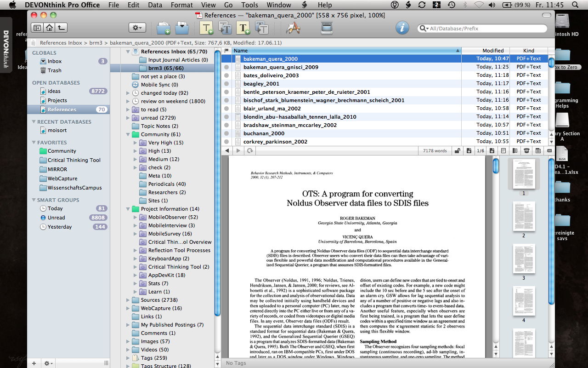
Task: Click the scanner icon in the toolbar
Action: pyautogui.click(x=327, y=28)
